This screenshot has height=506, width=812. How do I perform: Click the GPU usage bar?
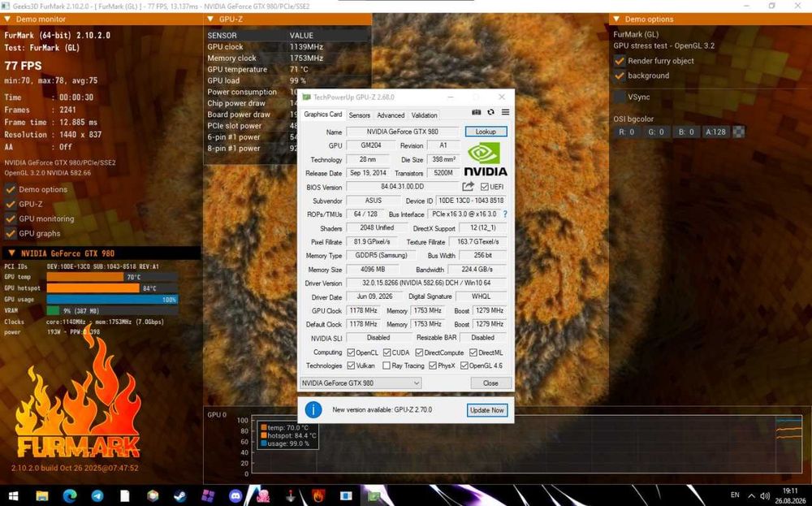pyautogui.click(x=112, y=300)
